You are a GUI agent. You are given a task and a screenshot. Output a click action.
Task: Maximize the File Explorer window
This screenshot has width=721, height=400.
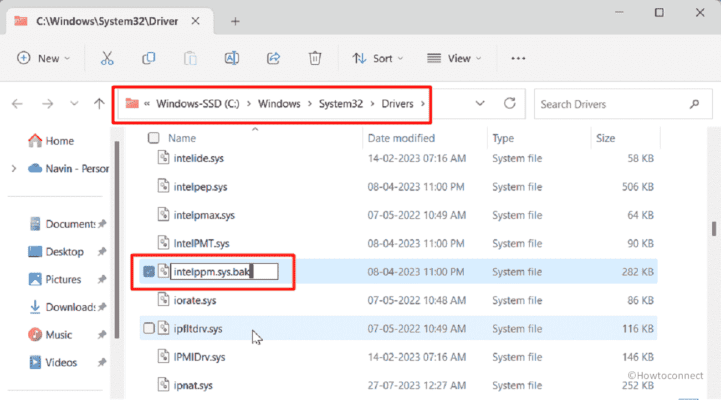659,12
